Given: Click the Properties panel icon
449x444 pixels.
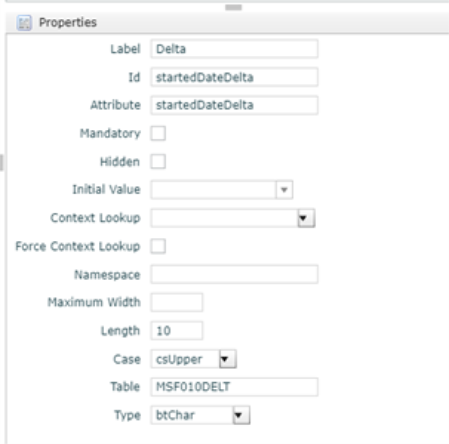Looking at the screenshot, I should pos(24,23).
